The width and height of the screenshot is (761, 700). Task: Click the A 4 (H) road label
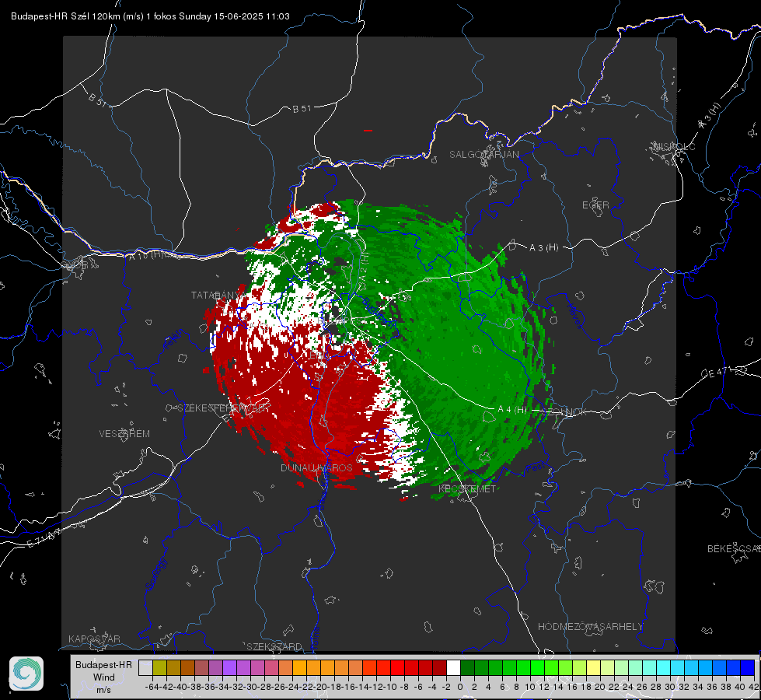(512, 410)
